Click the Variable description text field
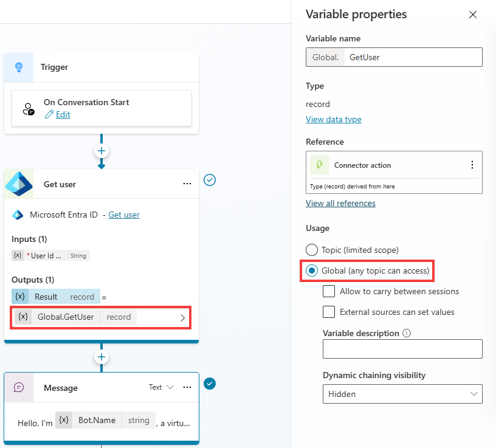 point(402,349)
